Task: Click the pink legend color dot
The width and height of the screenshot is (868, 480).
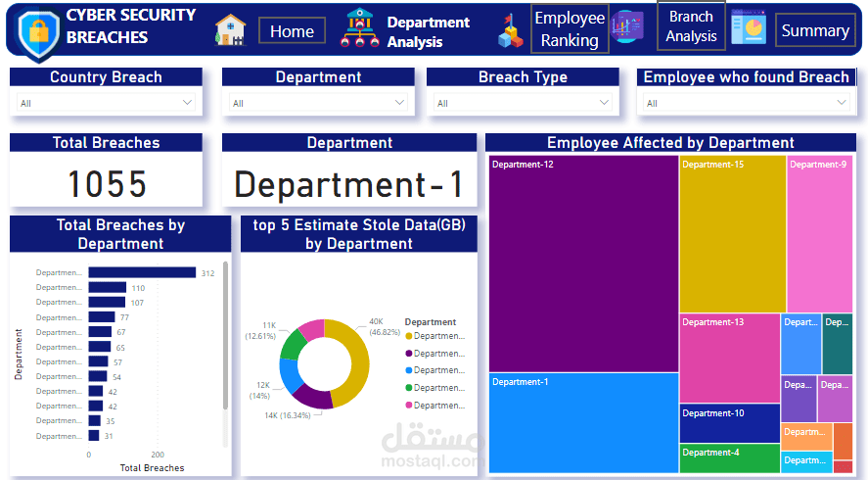Action: pos(409,406)
